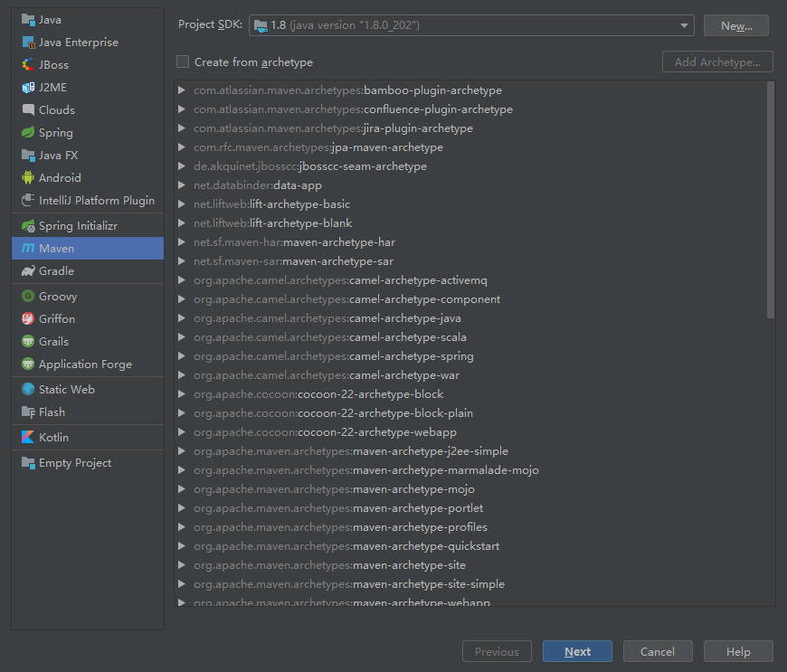This screenshot has width=787, height=672.
Task: Select camel-archetype-activemq row
Action: tap(340, 280)
